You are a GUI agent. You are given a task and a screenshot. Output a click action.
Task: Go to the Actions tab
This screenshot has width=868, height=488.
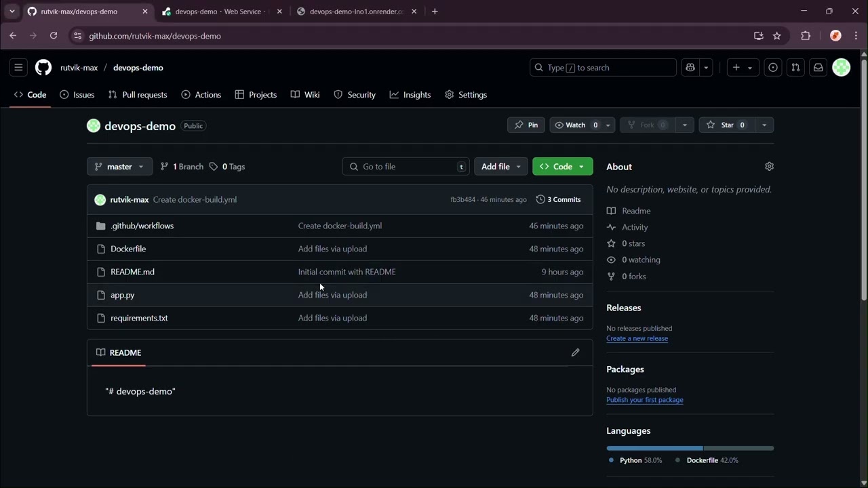click(x=201, y=95)
